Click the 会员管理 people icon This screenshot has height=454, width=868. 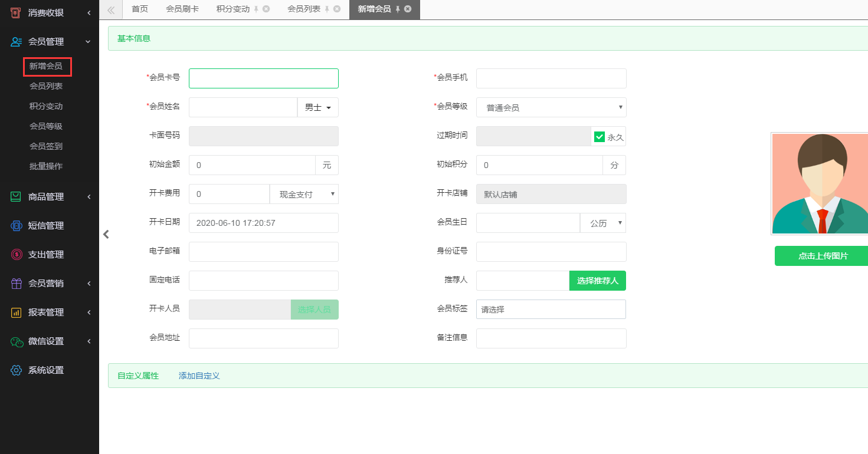click(x=16, y=41)
